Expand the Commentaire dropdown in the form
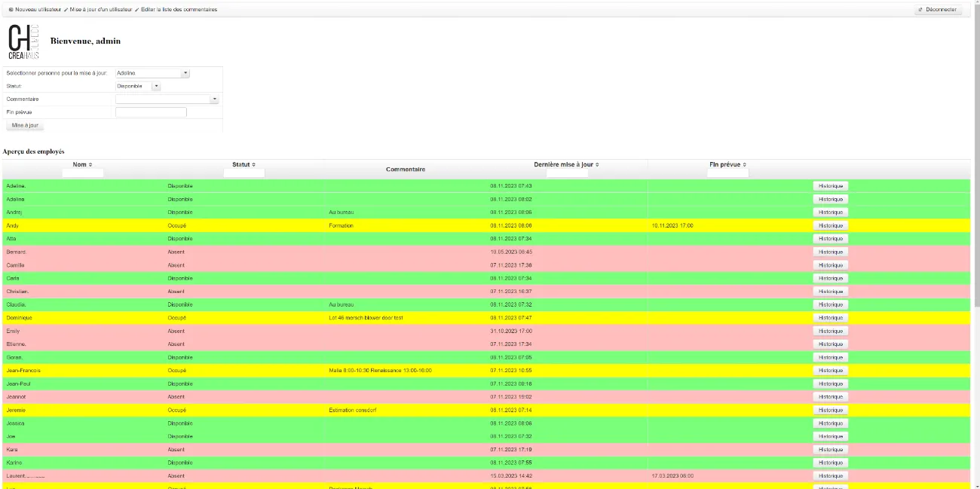 (x=214, y=99)
